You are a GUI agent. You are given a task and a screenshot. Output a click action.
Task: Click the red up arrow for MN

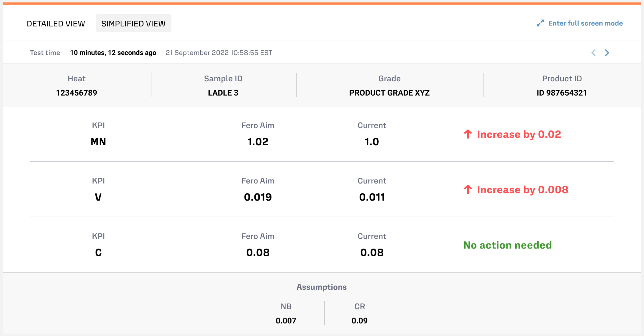point(468,134)
